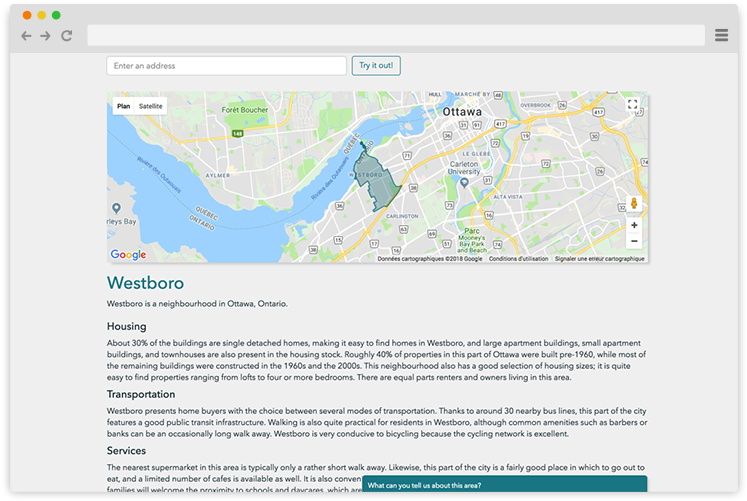The height and width of the screenshot is (501, 747).
Task: Click the 'AYLMER' map label
Action: 218,175
